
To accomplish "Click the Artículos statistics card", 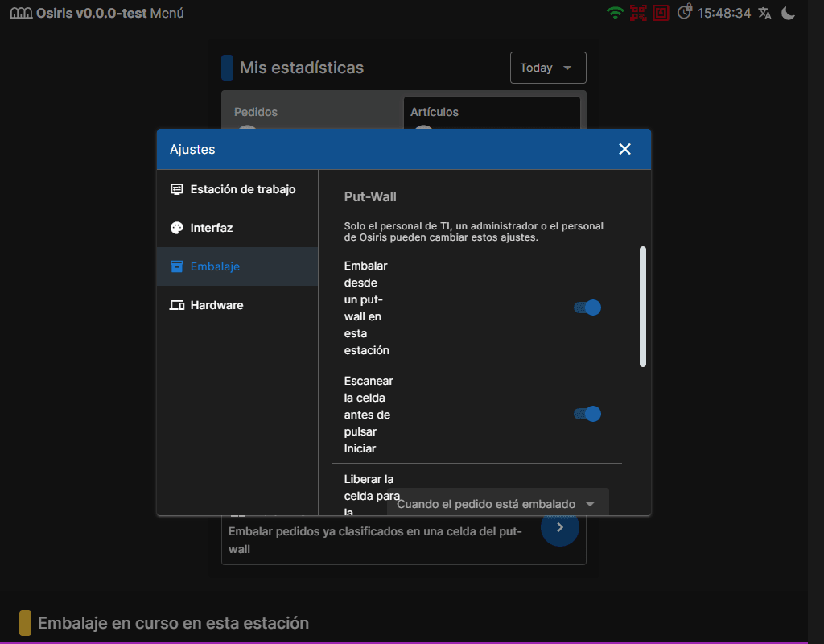I will pos(492,113).
